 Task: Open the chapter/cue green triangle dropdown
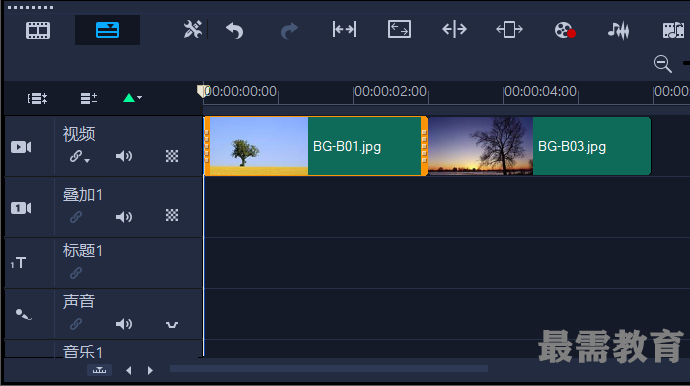(x=132, y=98)
